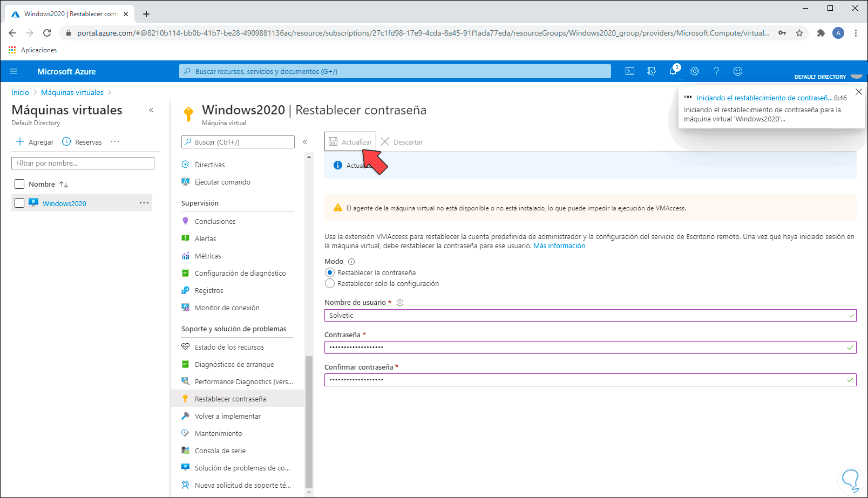Screen dimensions: 868x498
Task: Sort the list by Nombre
Action: pyautogui.click(x=49, y=184)
